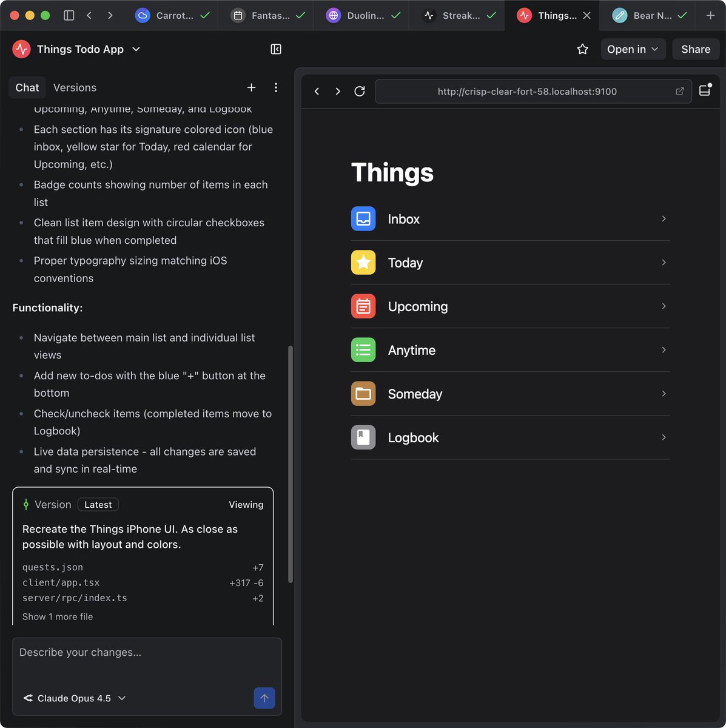Start a new chat with plus icon
Image resolution: width=726 pixels, height=728 pixels.
click(251, 87)
